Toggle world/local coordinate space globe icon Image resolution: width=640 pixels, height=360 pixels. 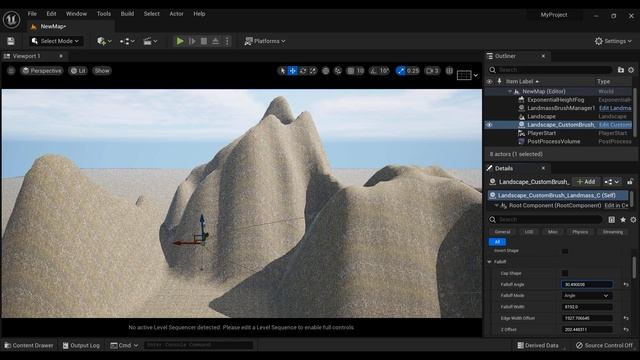(325, 71)
